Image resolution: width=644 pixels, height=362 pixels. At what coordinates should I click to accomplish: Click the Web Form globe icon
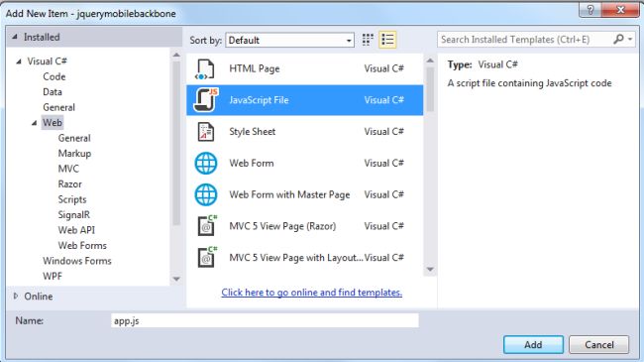point(205,164)
